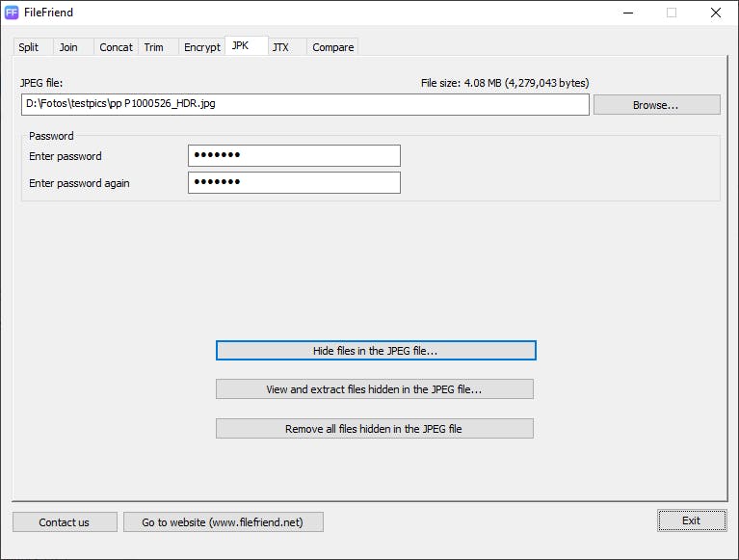Click the 'JPEG file:' label

(x=41, y=83)
